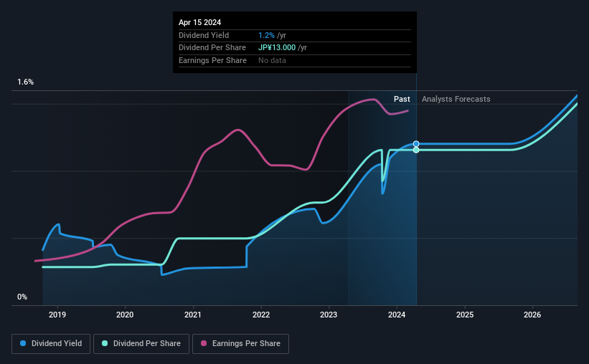Click the 2020 x-axis label
The image size is (589, 364).
[125, 315]
